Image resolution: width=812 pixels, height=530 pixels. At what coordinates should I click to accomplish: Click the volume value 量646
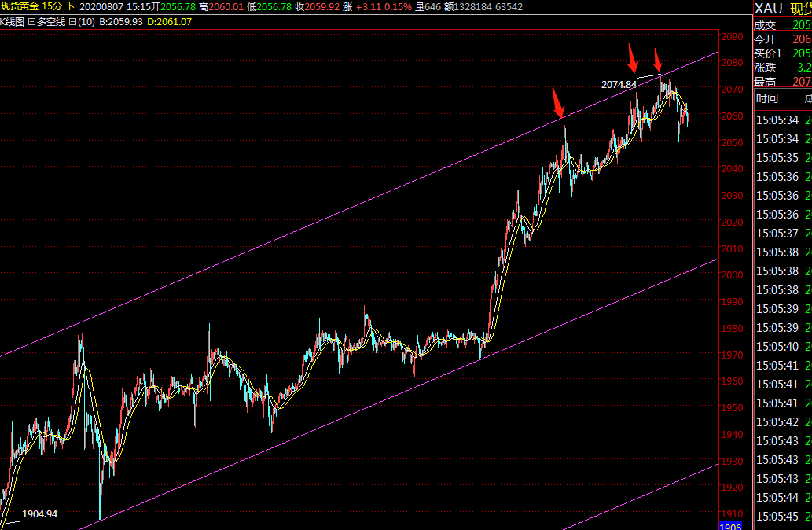(428, 7)
